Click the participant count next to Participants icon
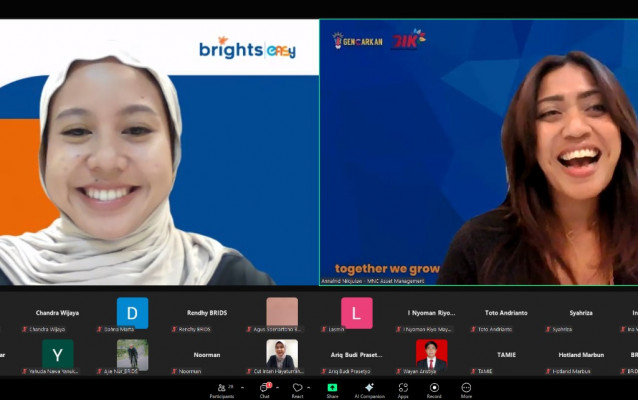Screen dimensions: 638x400 point(231,387)
